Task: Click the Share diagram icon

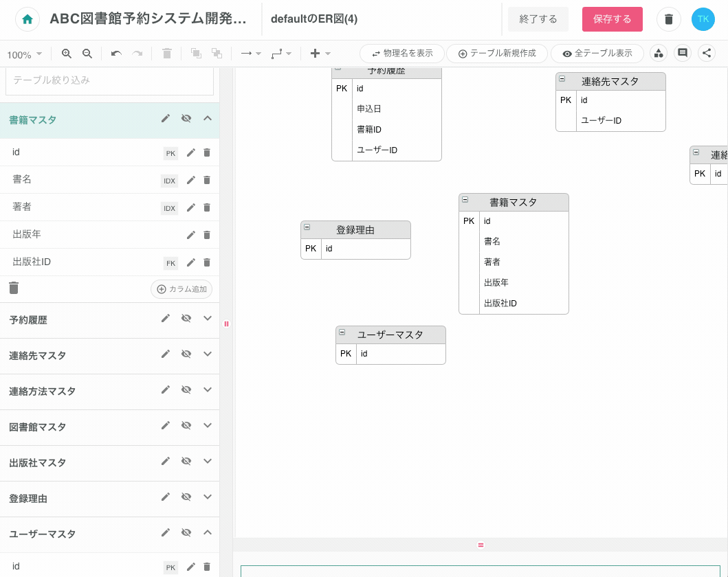Action: pos(707,53)
